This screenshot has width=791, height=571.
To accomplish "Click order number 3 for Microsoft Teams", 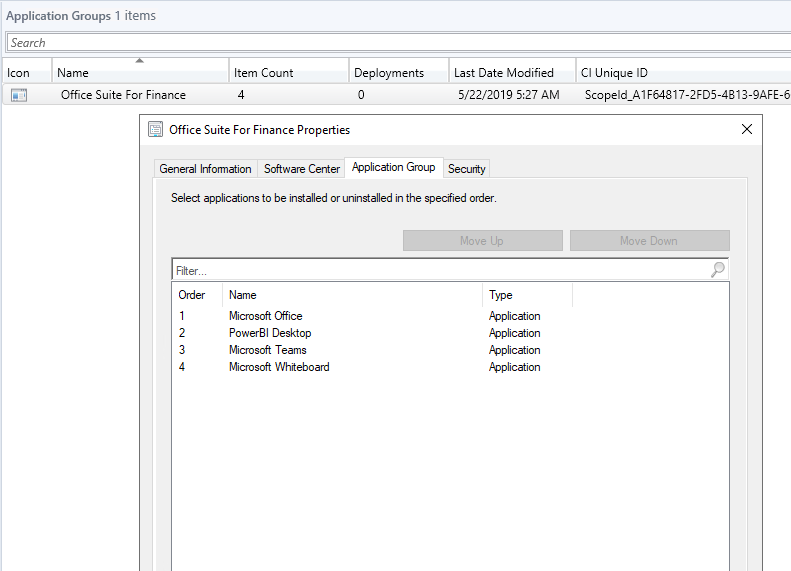I will [182, 350].
